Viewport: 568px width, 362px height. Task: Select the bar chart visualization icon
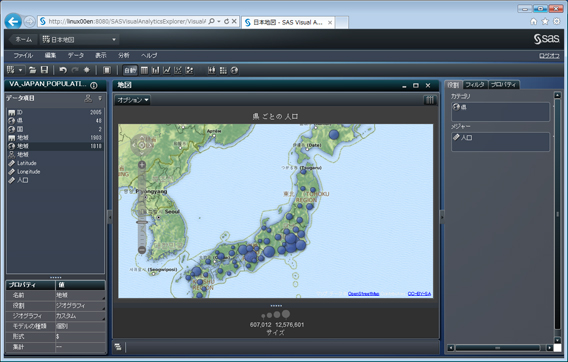[155, 70]
